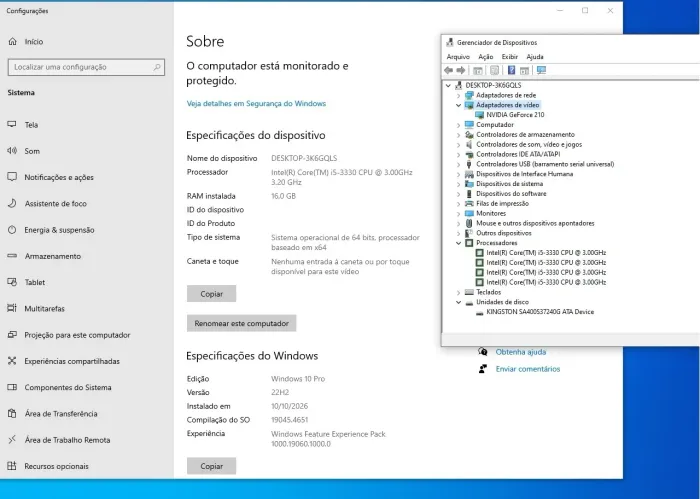Viewport: 700px width, 499px height.
Task: Select Filas de impressão row
Action: 502,204
